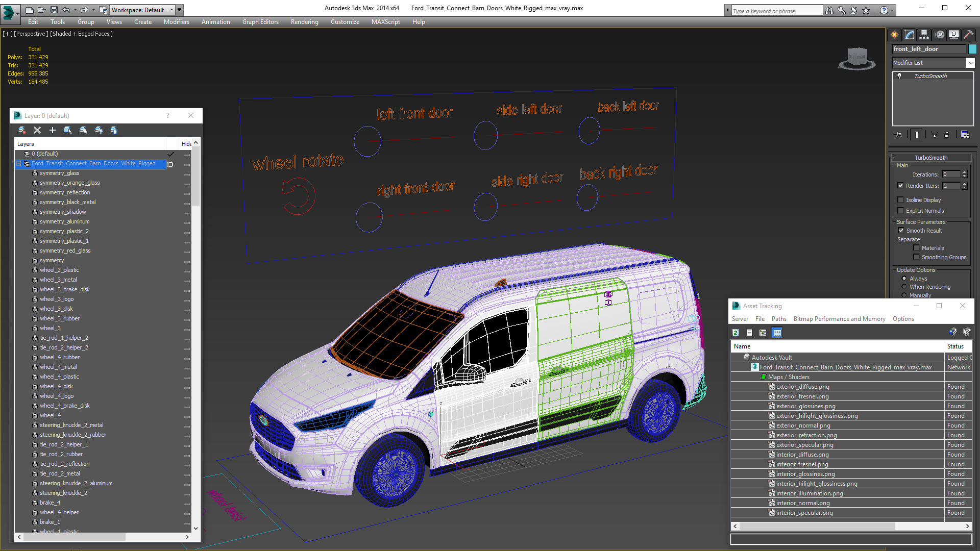Enable Isoline Display checkbox

900,200
